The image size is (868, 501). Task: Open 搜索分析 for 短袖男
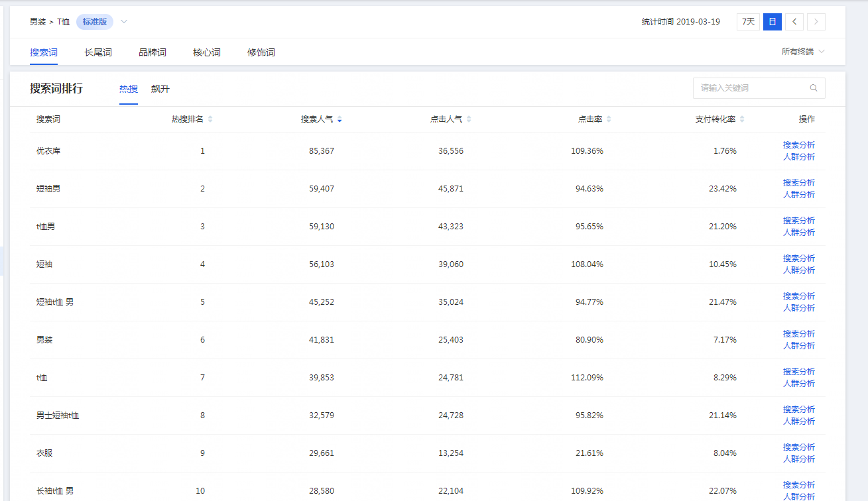point(799,183)
